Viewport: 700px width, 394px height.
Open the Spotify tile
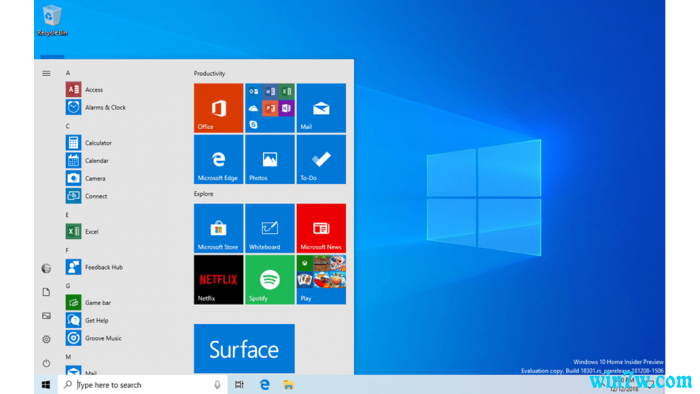270,280
